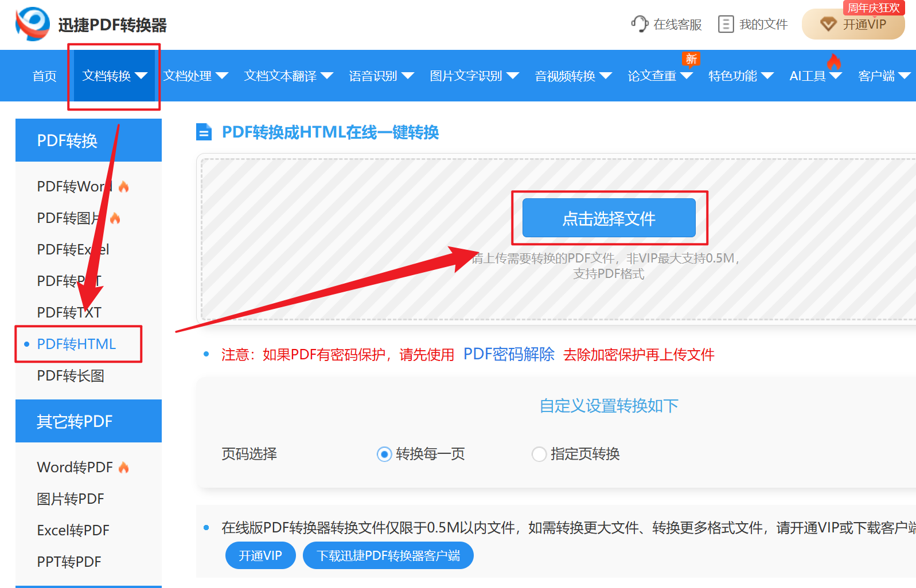Screen dimensions: 916x588
Task: Click the PDF转换 sidebar header
Action: pyautogui.click(x=88, y=140)
